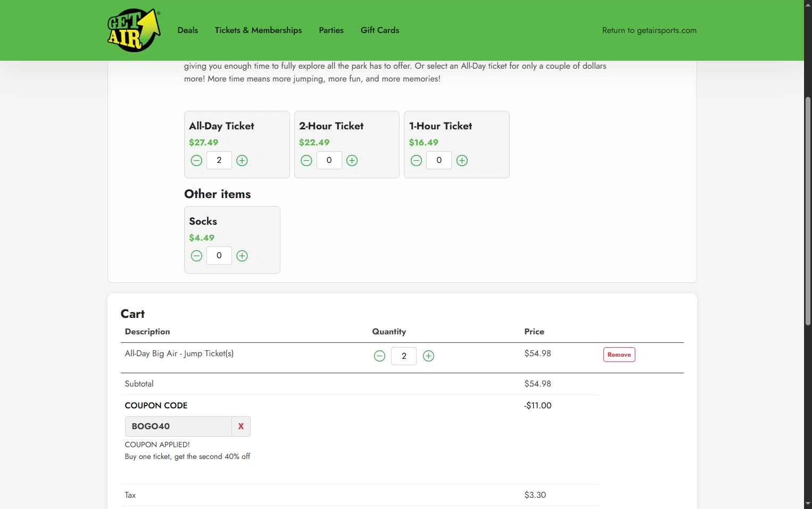This screenshot has height=509, width=812.
Task: Click the BOGO40 coupon code field
Action: (178, 426)
